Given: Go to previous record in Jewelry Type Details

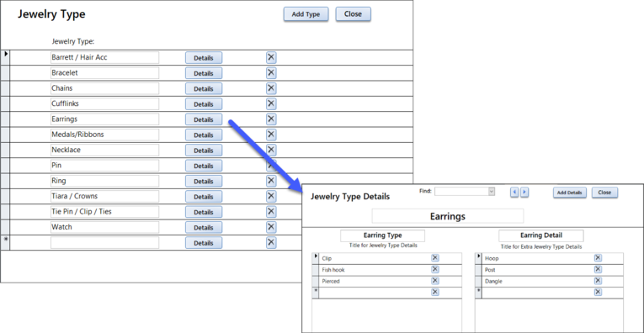Looking at the screenshot, I should [514, 193].
